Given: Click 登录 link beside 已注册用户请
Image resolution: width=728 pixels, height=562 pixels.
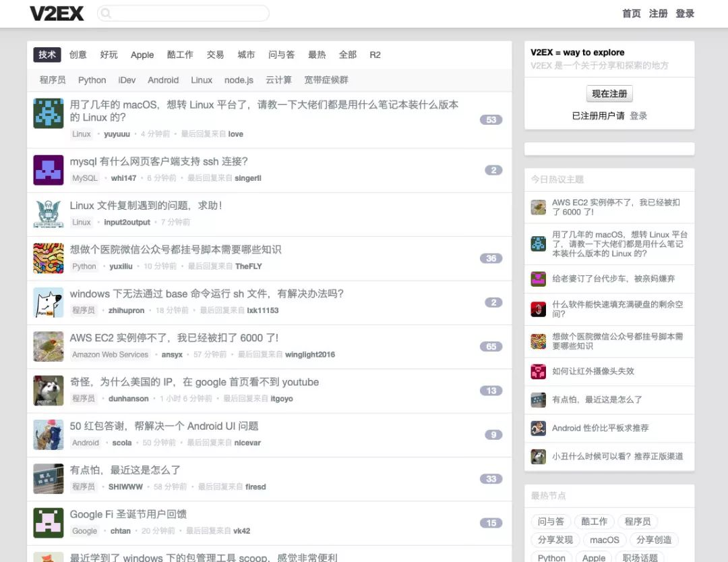Looking at the screenshot, I should [x=638, y=116].
